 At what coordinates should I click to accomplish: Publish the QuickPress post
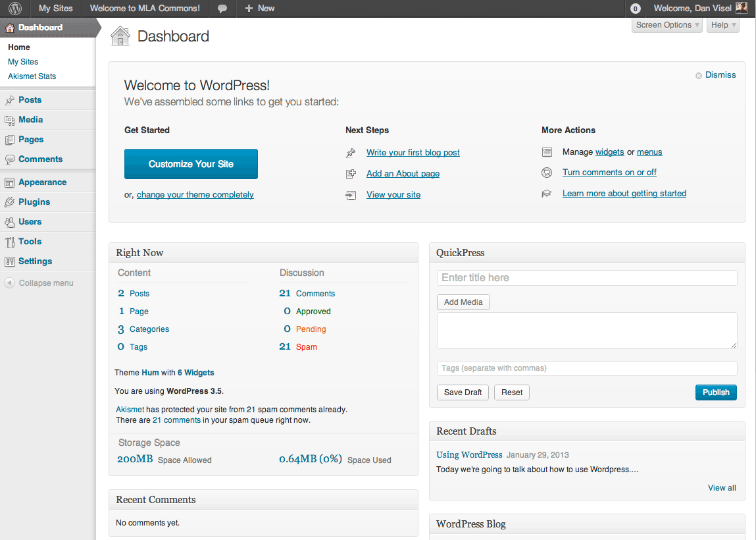coord(715,392)
